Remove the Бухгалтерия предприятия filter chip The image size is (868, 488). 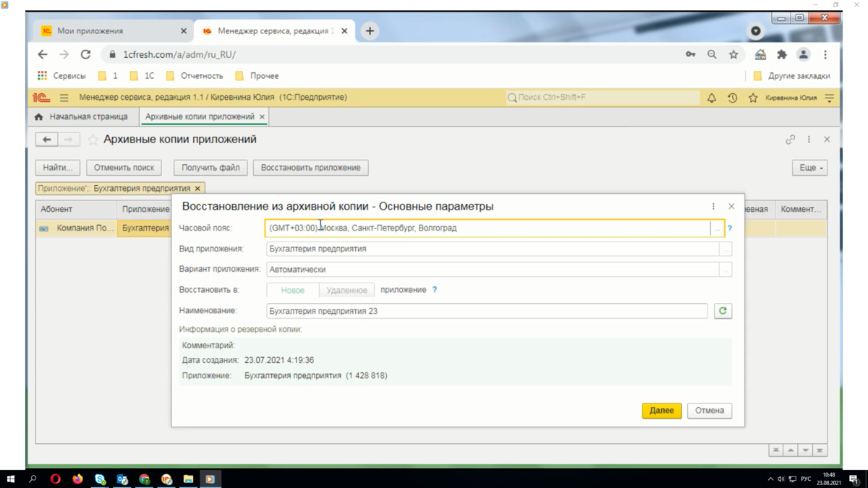[197, 189]
